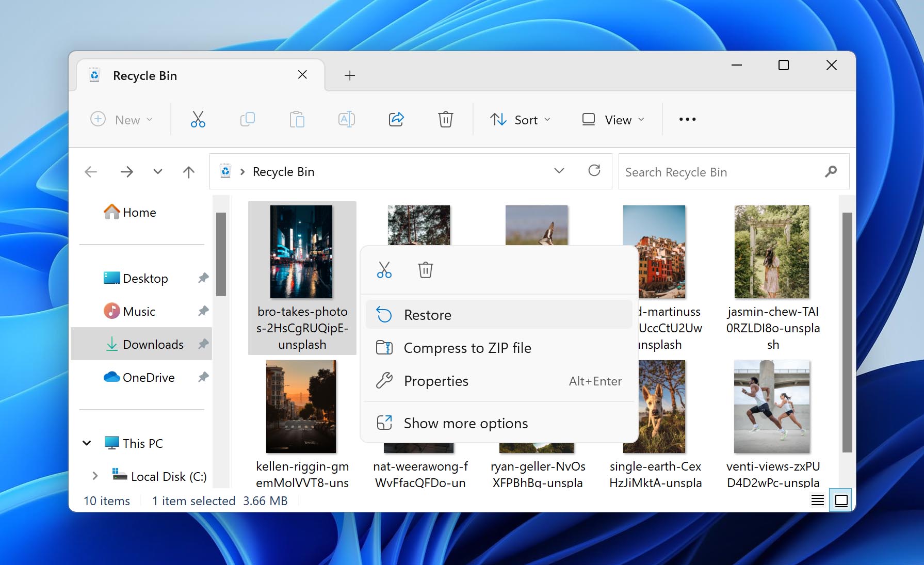This screenshot has width=924, height=565.
Task: Open Home in the navigation pane
Action: tap(130, 212)
